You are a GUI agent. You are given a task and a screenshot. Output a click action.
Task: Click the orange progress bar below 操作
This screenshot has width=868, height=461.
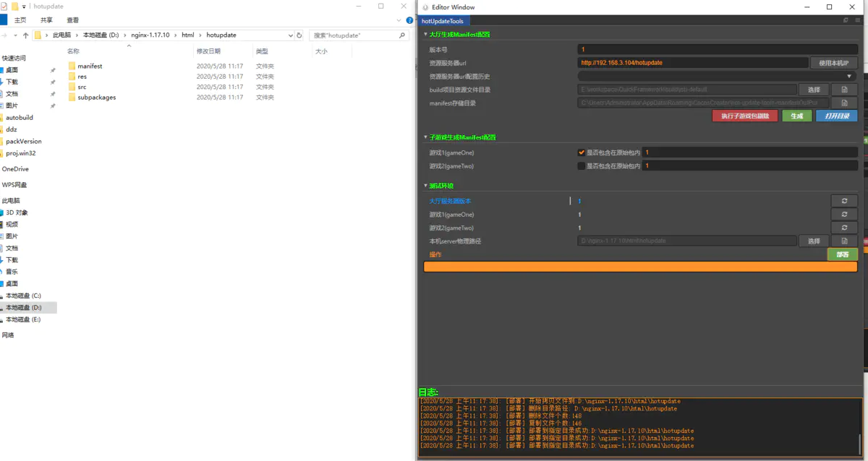(x=640, y=267)
